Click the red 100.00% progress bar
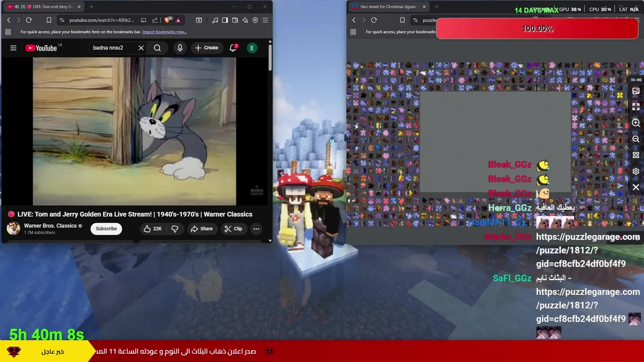Image resolution: width=644 pixels, height=362 pixels. coord(537,29)
